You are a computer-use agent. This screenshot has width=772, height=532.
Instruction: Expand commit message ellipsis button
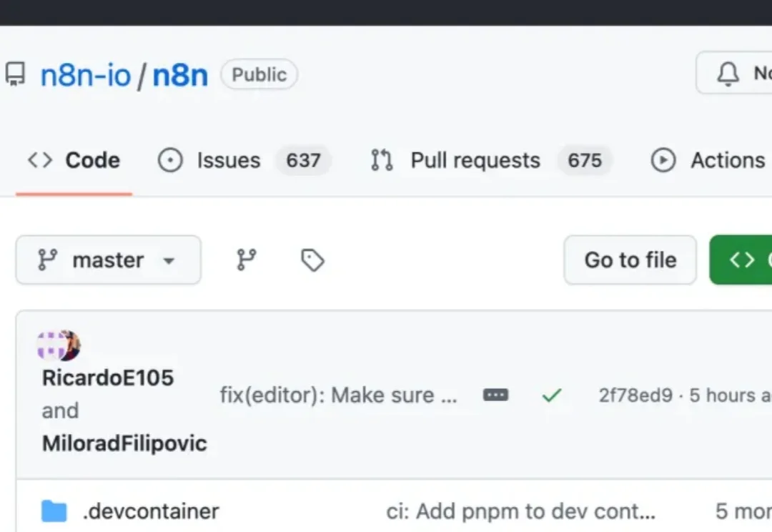pos(495,395)
